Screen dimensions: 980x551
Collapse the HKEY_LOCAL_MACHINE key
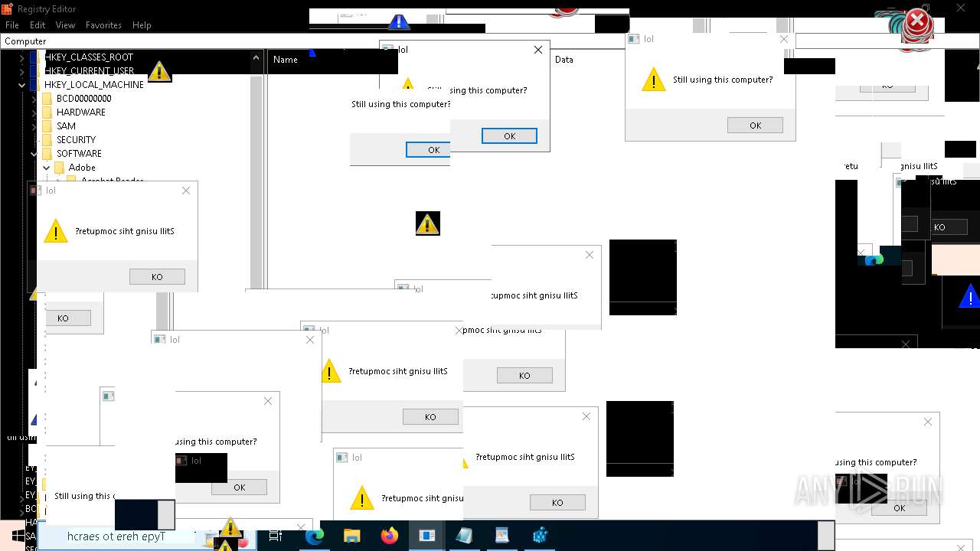coord(22,85)
